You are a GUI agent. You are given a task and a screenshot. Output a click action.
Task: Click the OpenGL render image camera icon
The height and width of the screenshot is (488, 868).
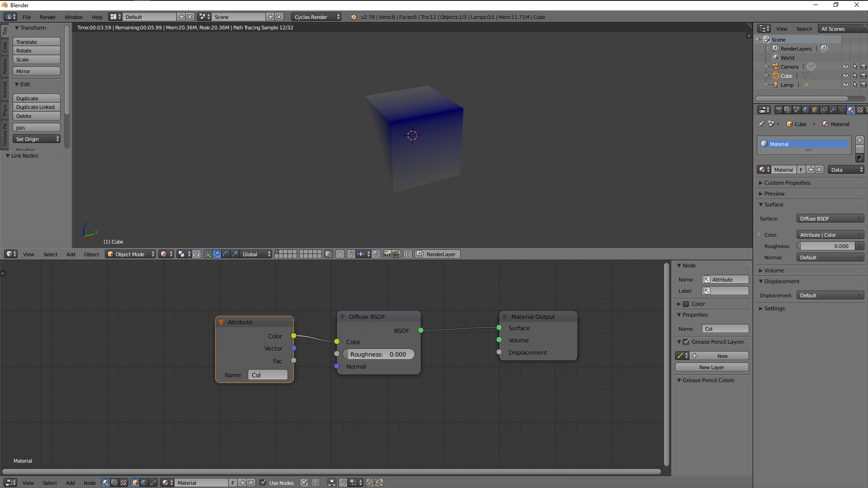[387, 254]
